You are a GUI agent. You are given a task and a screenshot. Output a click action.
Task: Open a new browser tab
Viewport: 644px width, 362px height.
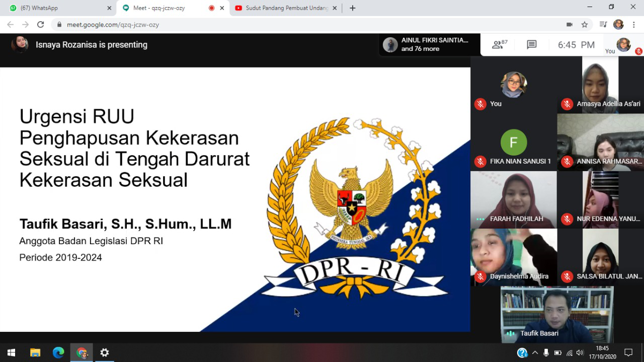coord(353,8)
